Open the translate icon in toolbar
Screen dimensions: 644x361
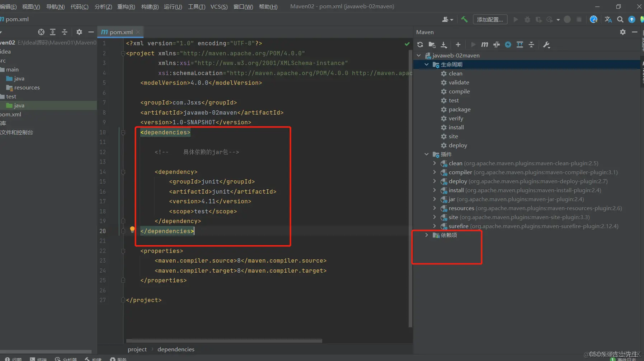[x=608, y=19]
